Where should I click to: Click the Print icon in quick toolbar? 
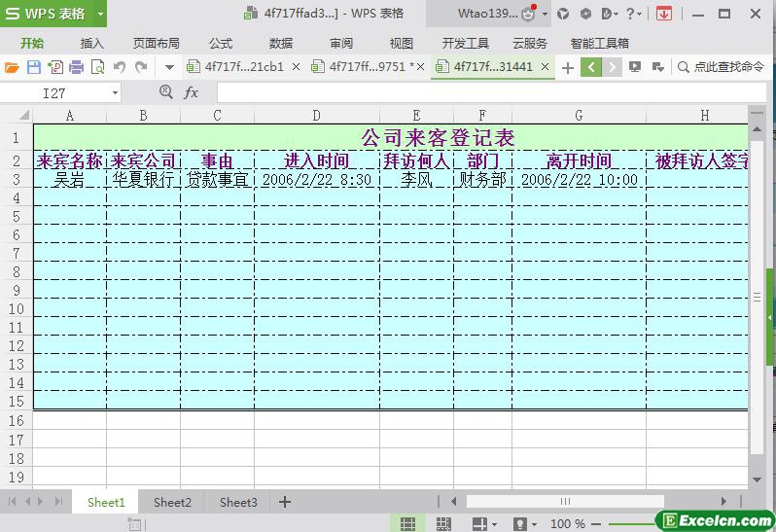tap(76, 67)
